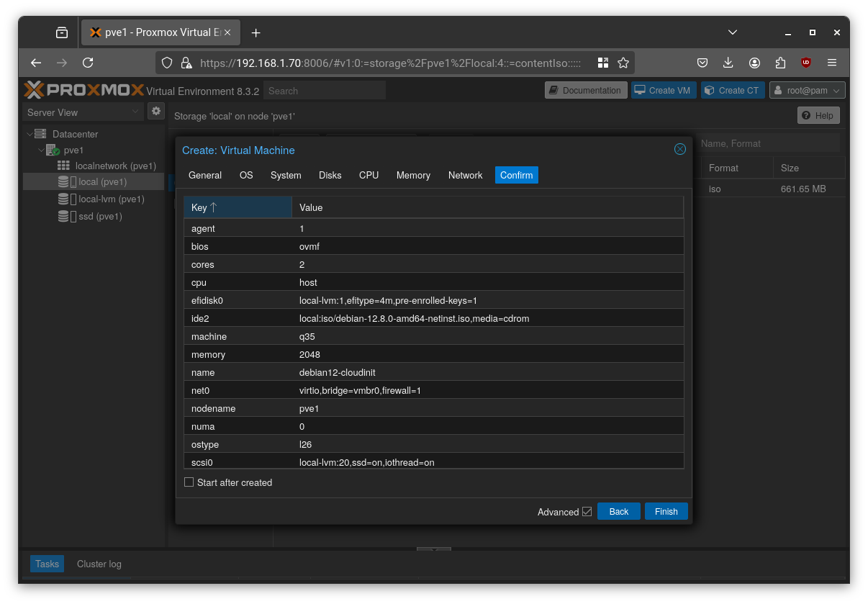Image resolution: width=868 pixels, height=604 pixels.
Task: Click the Search input field
Action: 324,90
